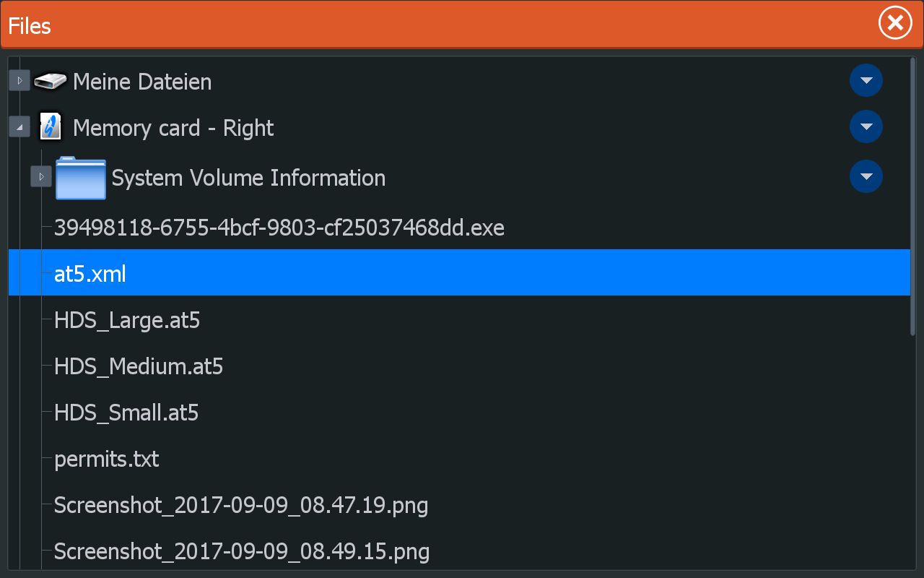Select the Screenshot 08.49.15 png file
The height and width of the screenshot is (578, 924).
tap(242, 551)
